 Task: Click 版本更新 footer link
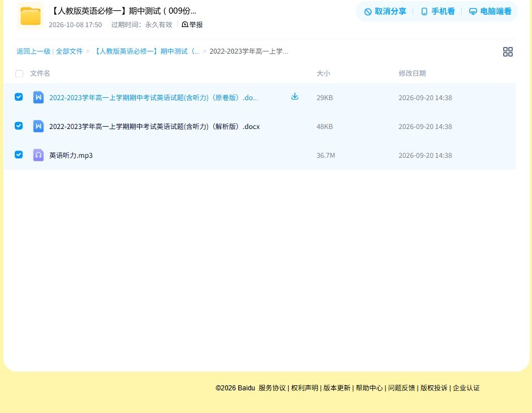[x=337, y=388]
